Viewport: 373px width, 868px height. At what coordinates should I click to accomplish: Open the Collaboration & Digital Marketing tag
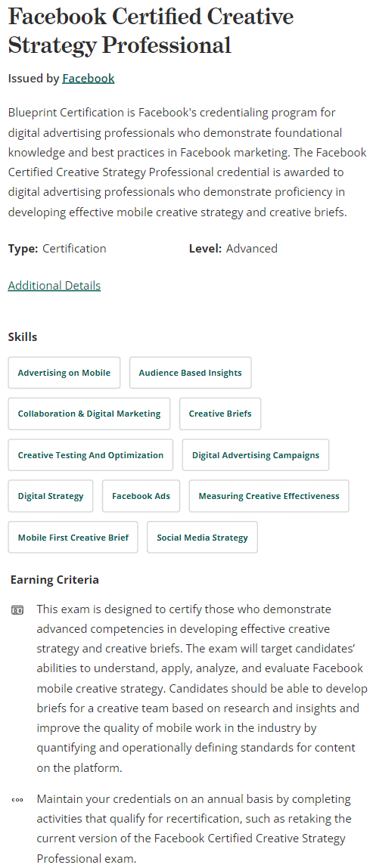[89, 414]
